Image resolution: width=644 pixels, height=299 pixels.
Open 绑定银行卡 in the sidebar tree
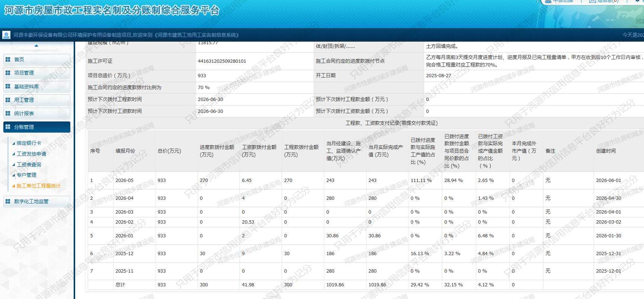[29, 143]
